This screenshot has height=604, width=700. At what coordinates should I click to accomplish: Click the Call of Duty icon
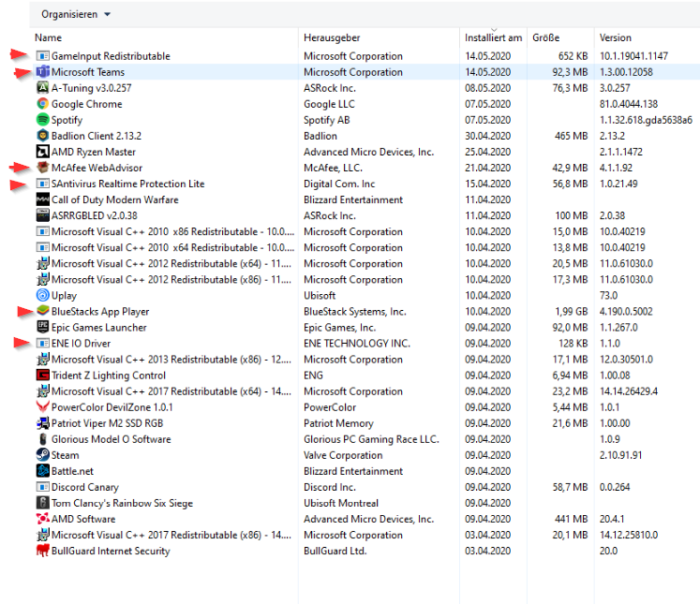(x=42, y=199)
